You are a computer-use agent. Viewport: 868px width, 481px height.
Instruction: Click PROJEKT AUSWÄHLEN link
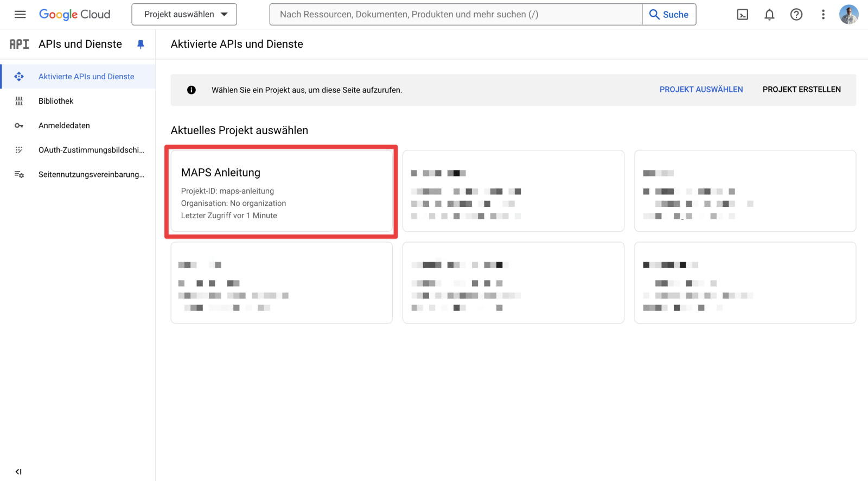(x=701, y=90)
